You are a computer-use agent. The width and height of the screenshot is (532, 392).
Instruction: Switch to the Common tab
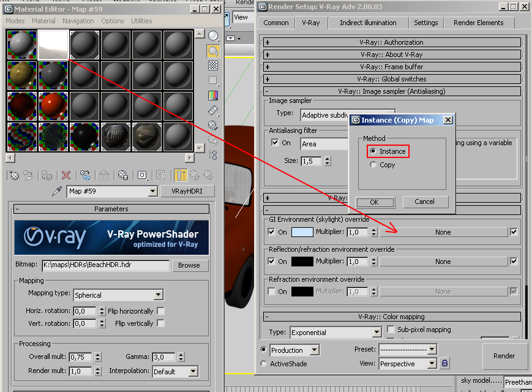[276, 23]
